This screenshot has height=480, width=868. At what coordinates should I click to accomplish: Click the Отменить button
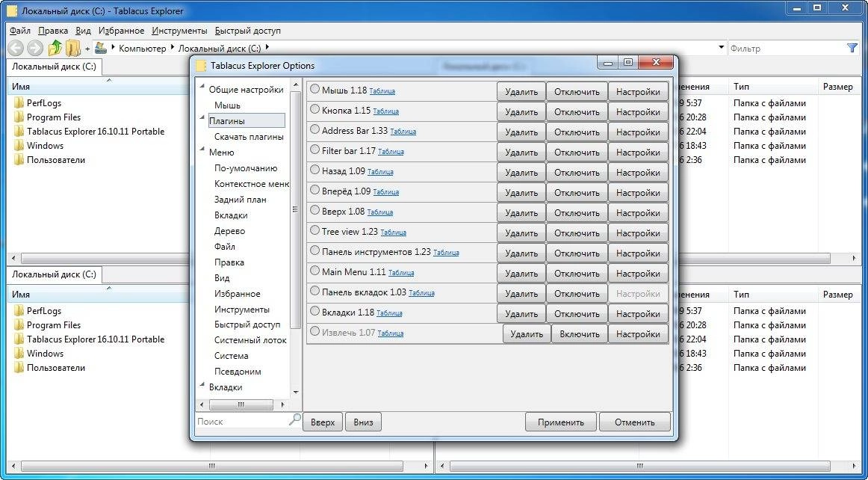pyautogui.click(x=634, y=422)
